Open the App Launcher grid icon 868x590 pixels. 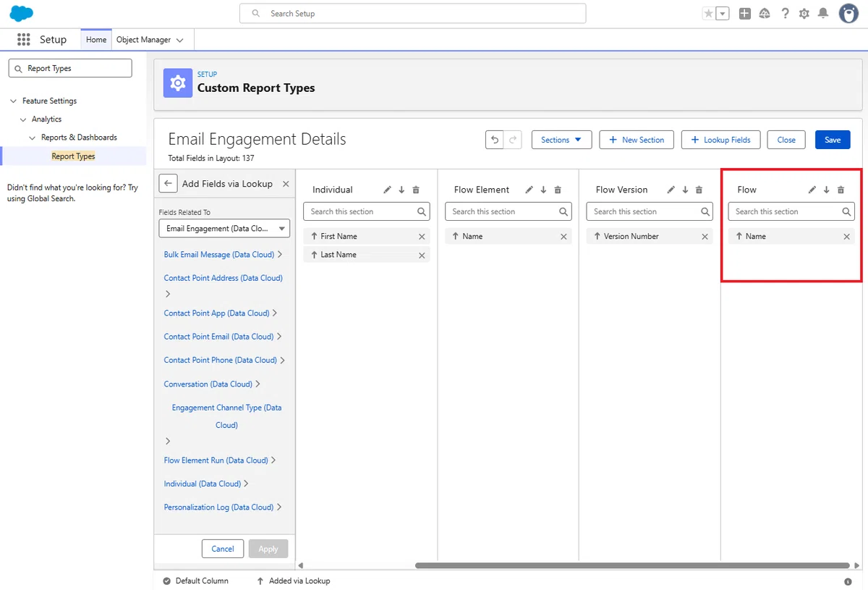point(23,40)
